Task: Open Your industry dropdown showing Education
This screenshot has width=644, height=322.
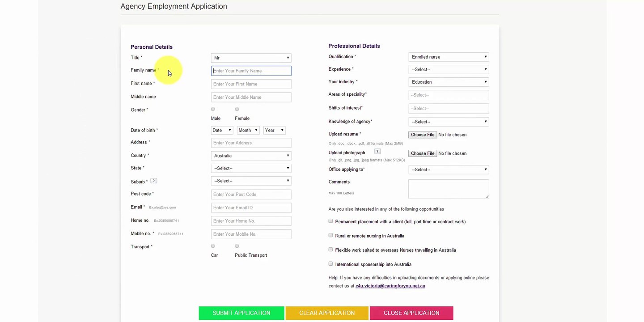Action: click(x=449, y=82)
